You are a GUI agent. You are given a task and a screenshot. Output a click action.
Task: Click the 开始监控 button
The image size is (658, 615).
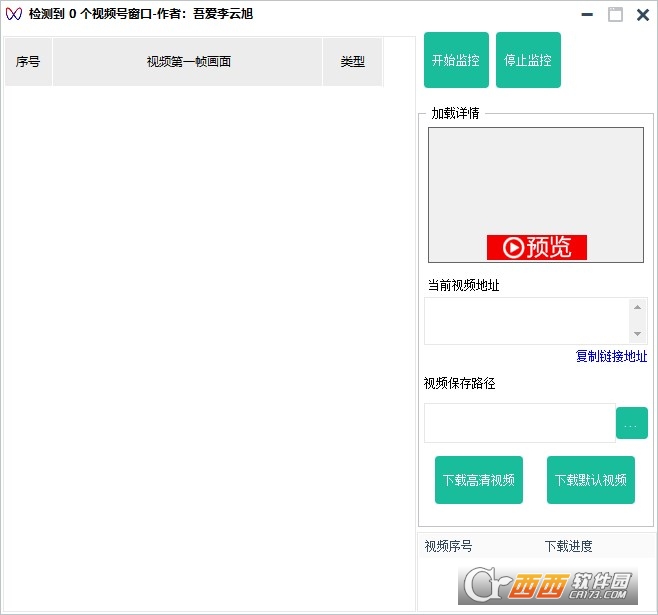pos(456,60)
